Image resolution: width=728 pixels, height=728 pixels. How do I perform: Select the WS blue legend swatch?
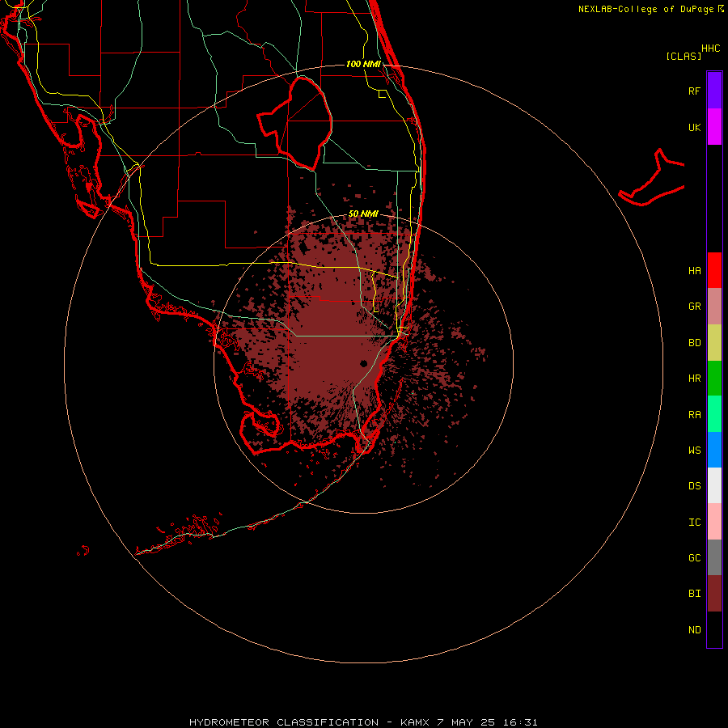click(714, 450)
